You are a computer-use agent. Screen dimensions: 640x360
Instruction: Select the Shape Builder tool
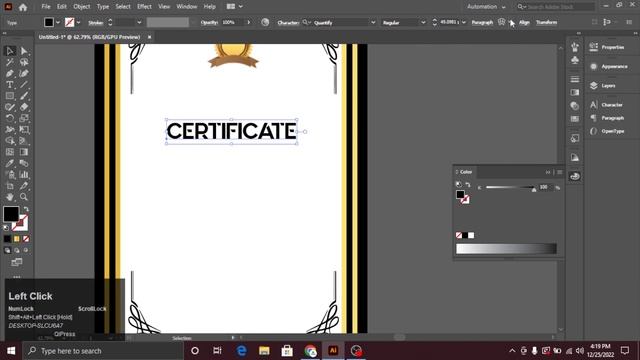pos(10,141)
